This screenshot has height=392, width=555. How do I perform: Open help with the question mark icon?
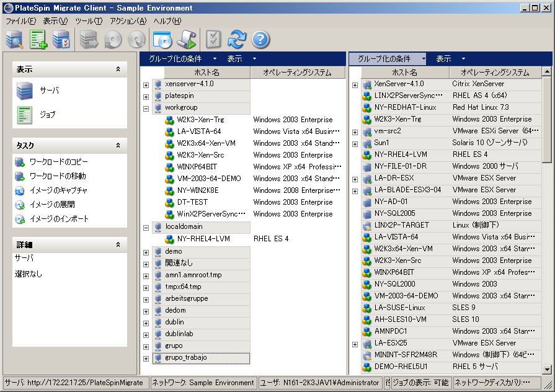click(x=260, y=40)
